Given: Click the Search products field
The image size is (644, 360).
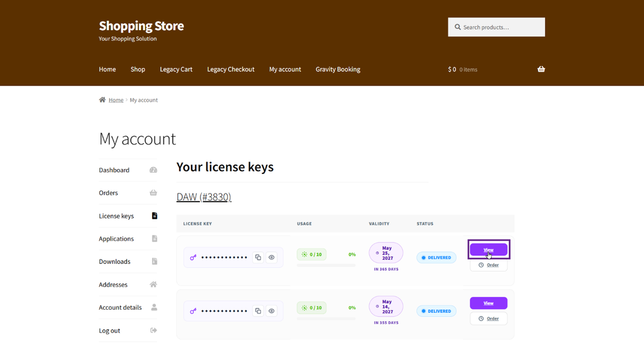Looking at the screenshot, I should point(497,27).
